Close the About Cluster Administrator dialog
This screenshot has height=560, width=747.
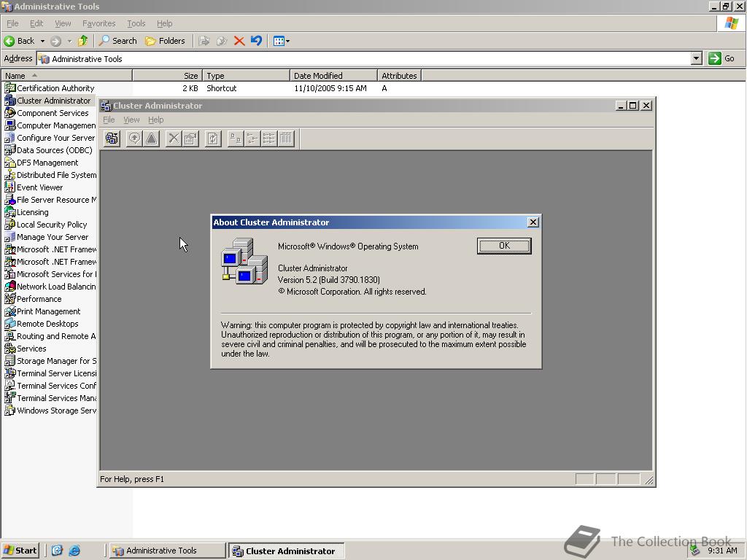[x=533, y=222]
